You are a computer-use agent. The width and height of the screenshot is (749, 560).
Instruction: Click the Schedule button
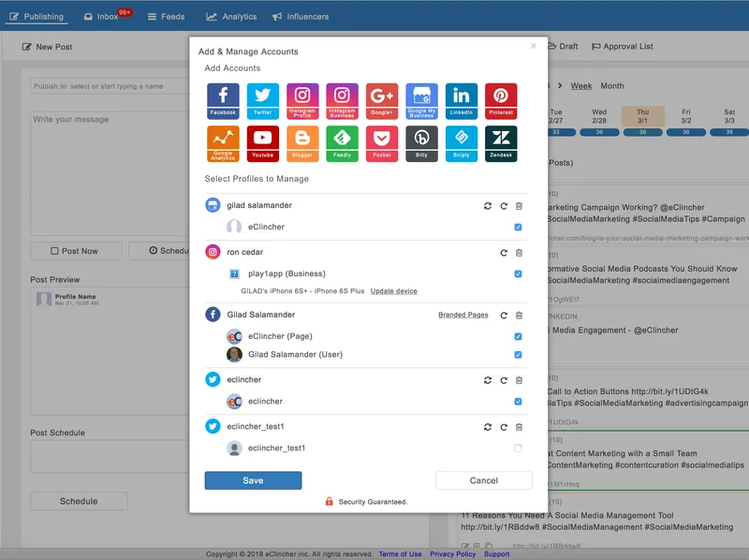(x=79, y=501)
